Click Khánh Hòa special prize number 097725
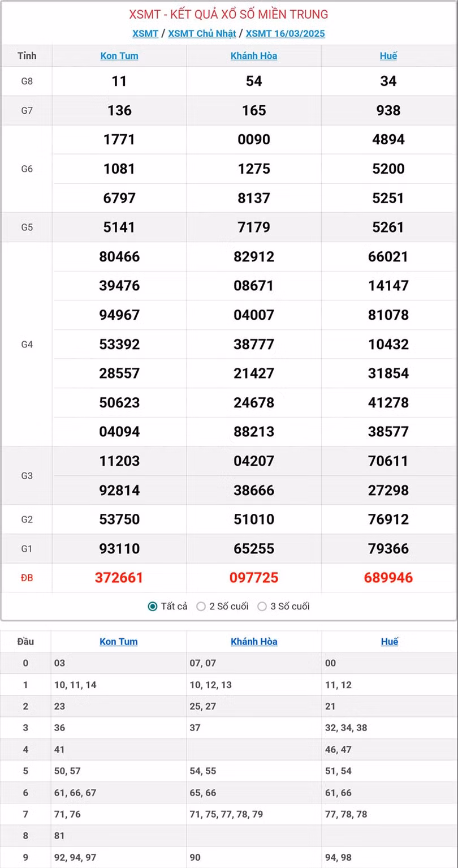 click(x=254, y=578)
